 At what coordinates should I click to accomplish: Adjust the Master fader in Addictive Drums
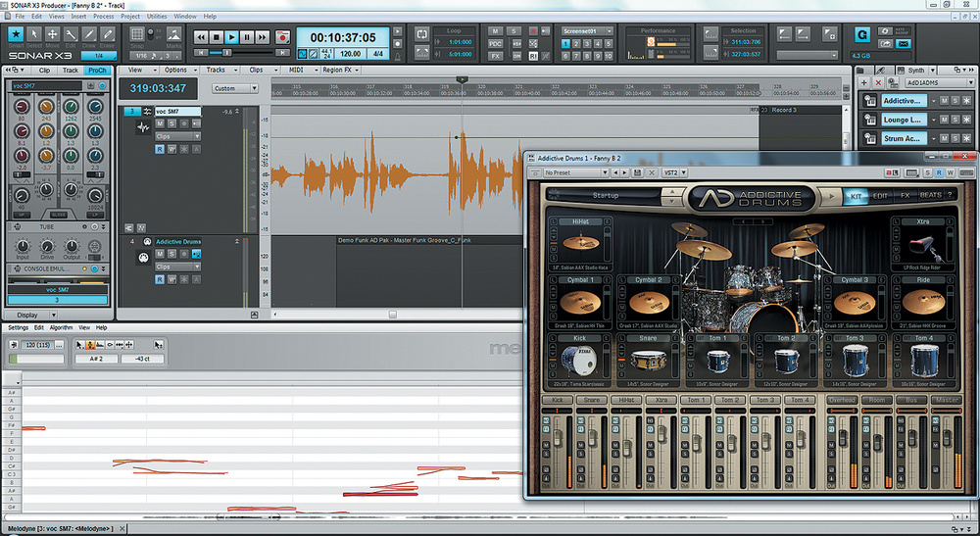(946, 439)
